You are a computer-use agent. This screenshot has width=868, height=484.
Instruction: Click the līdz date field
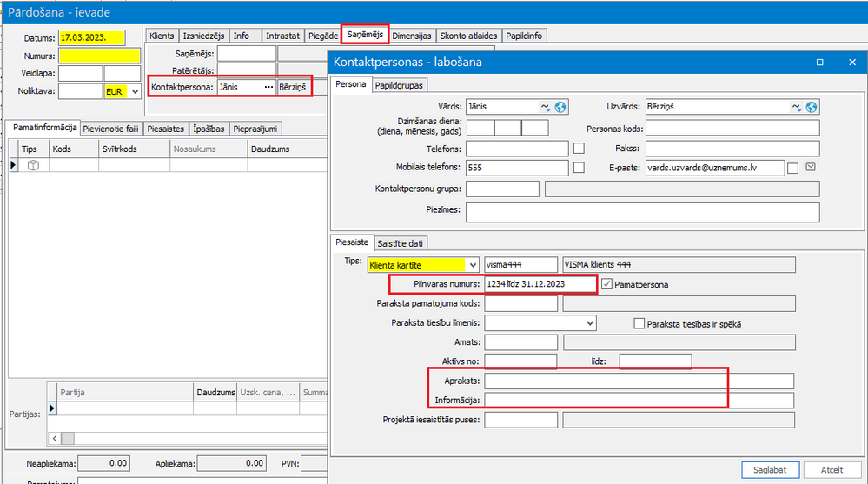655,361
